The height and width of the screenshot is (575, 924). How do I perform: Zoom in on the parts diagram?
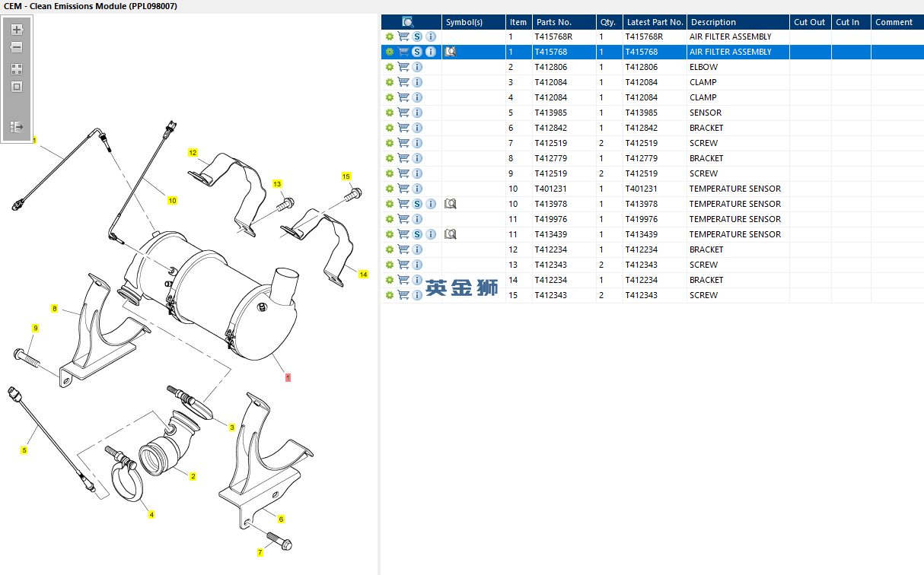[x=17, y=30]
